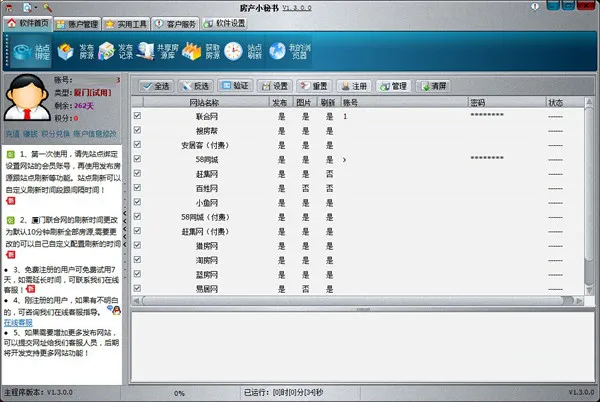Switch to the 软件设置 tab
Viewport: 600px width, 402px height.
225,23
